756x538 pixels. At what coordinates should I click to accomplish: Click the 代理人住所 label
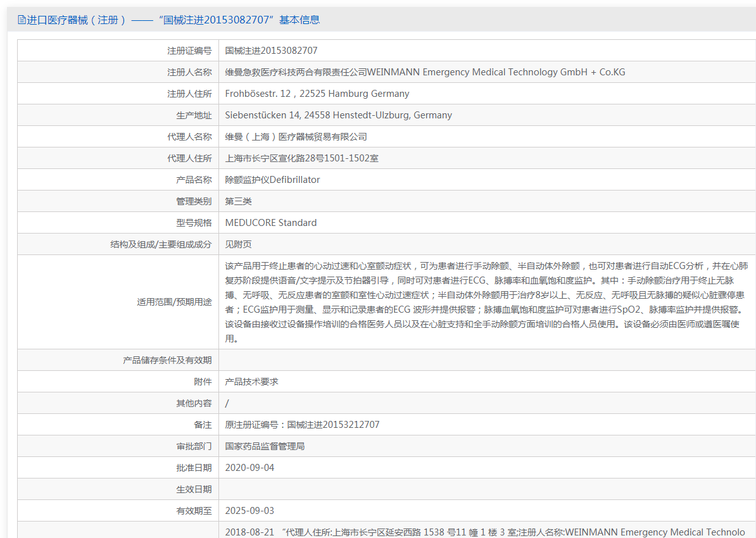point(189,158)
